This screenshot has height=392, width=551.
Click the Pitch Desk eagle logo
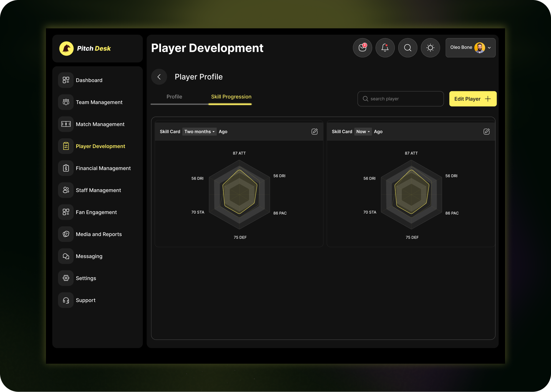pyautogui.click(x=67, y=49)
